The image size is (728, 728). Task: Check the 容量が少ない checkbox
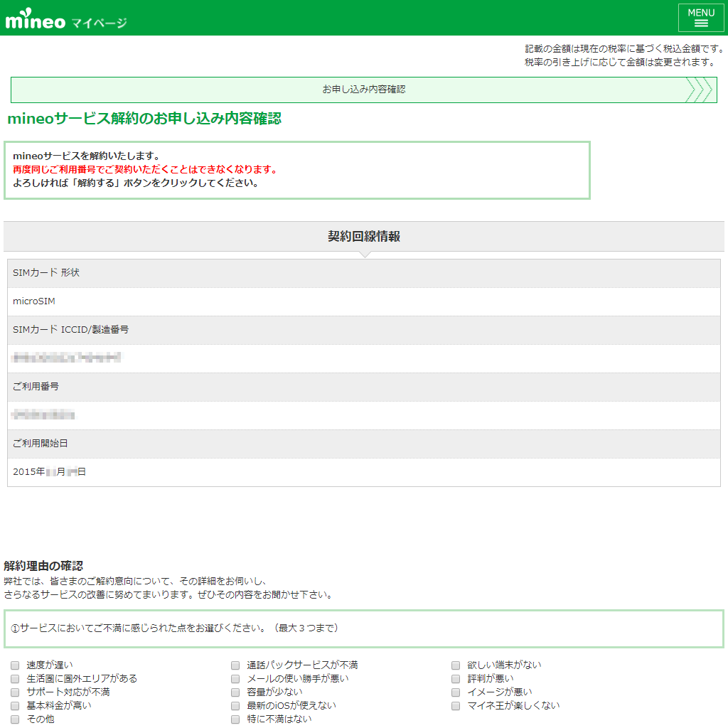click(x=235, y=692)
